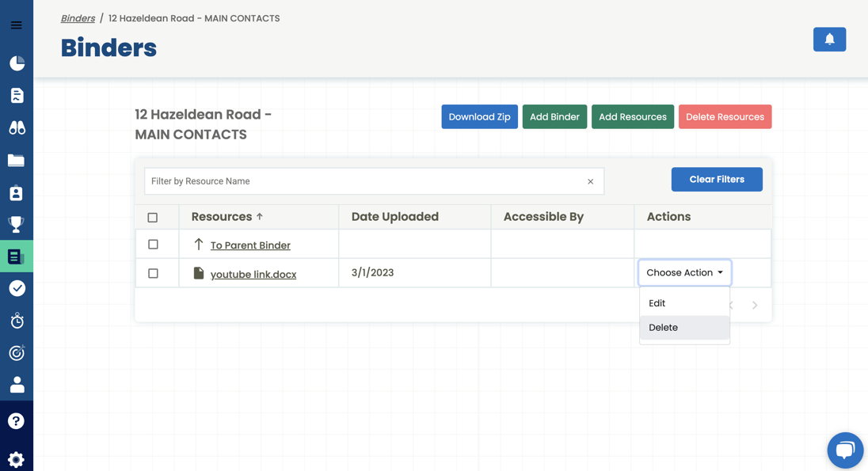Viewport: 868px width, 471px height.
Task: Open the hamburger menu in sidebar
Action: (17, 25)
